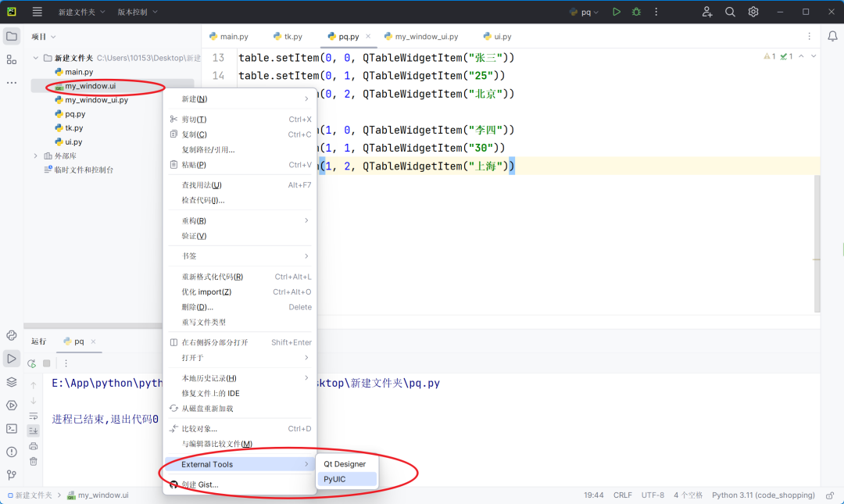Select PyUIC in External Tools submenu
Viewport: 844px width, 504px height.
(x=348, y=479)
